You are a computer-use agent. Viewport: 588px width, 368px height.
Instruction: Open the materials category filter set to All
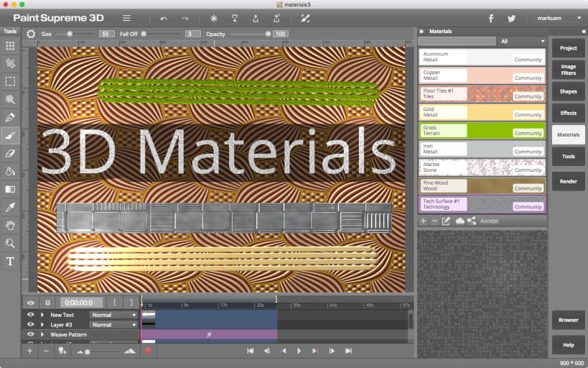tap(523, 42)
